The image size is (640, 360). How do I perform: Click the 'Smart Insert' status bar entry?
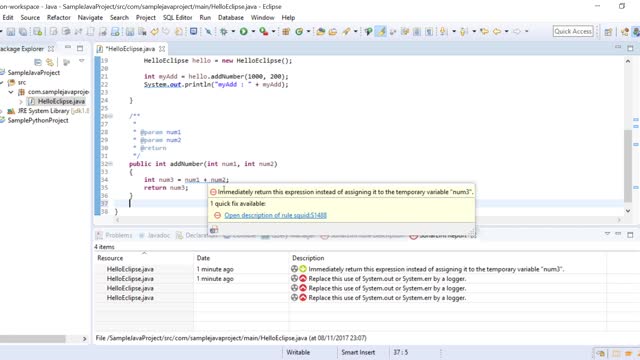[358, 352]
